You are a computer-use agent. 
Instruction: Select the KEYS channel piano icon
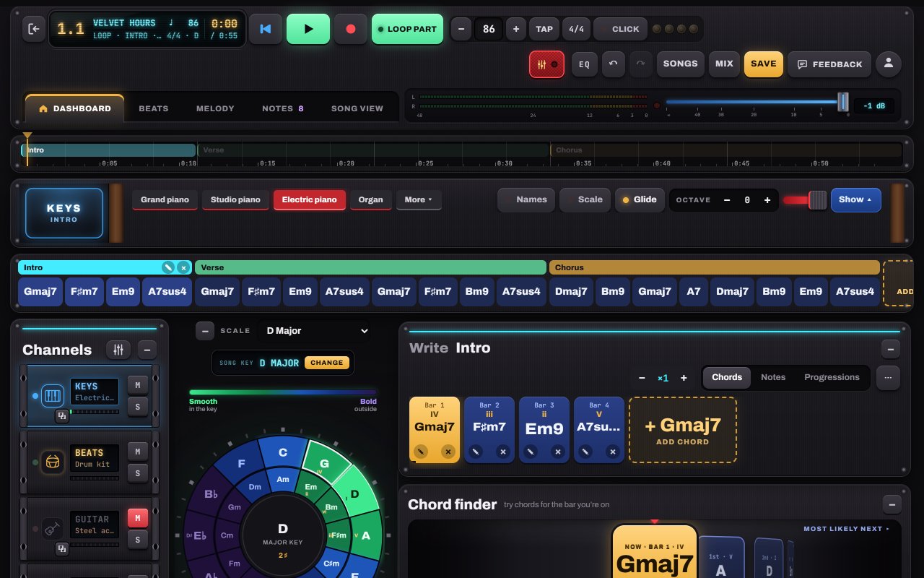coord(53,396)
